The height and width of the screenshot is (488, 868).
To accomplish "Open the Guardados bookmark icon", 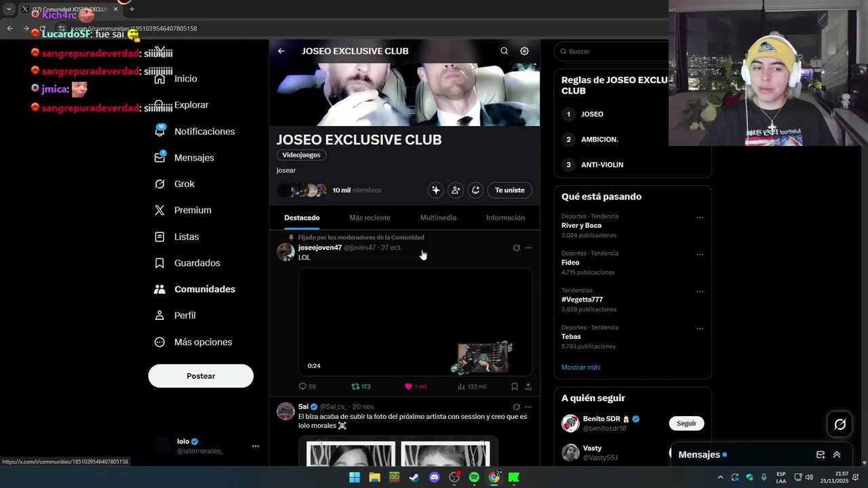I will 159,263.
